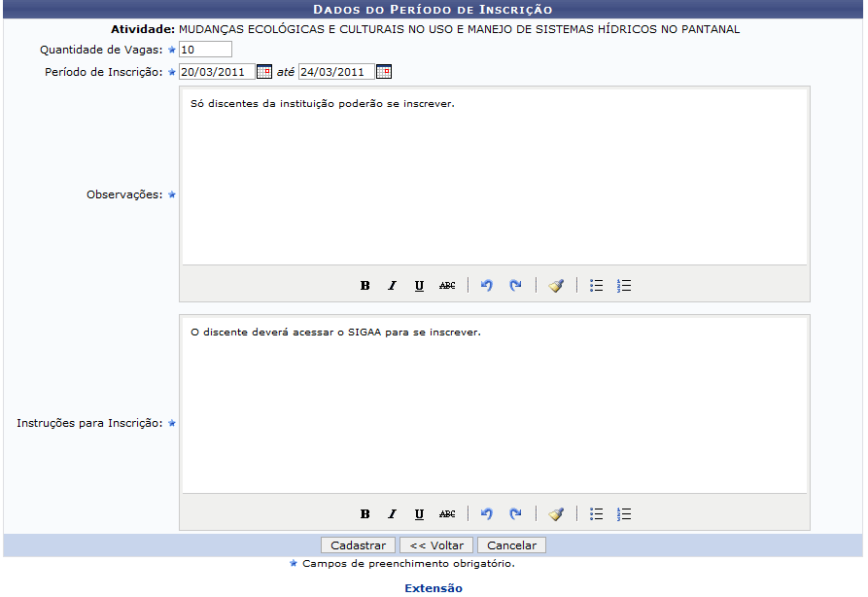Screen dimensions: 868x597
Task: Clean formatting in Observações editor
Action: pyautogui.click(x=556, y=286)
